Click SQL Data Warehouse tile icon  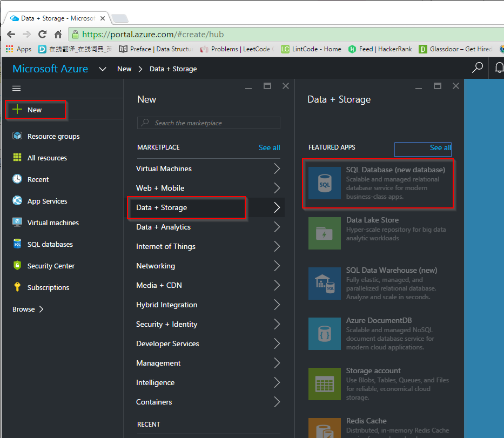pos(324,284)
